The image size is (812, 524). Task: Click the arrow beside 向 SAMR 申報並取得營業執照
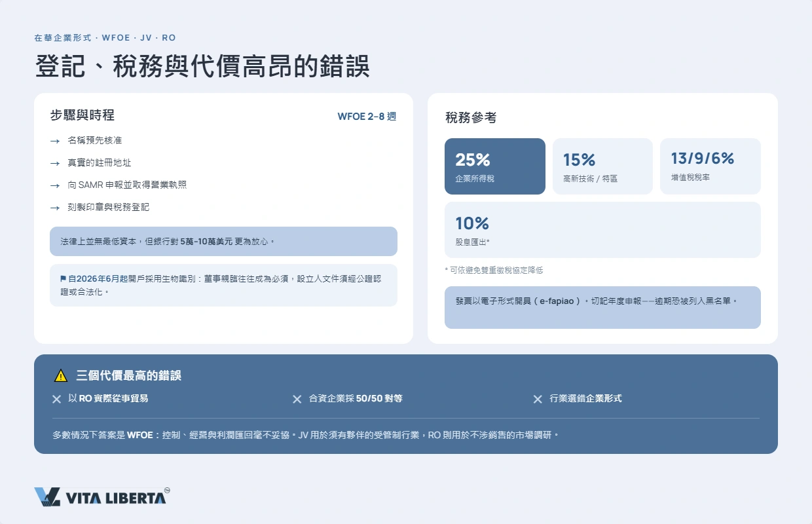click(54, 185)
